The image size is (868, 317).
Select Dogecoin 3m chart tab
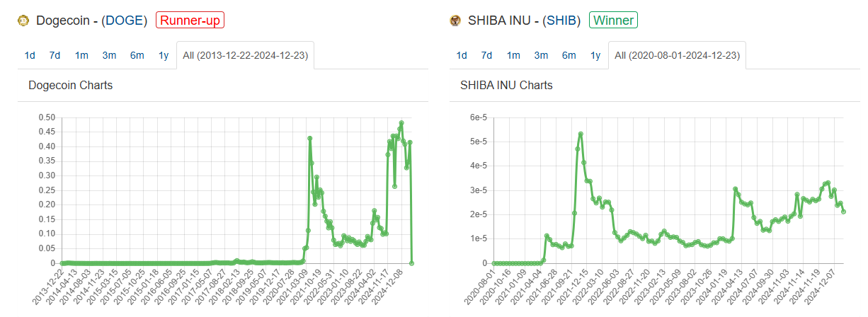point(109,55)
